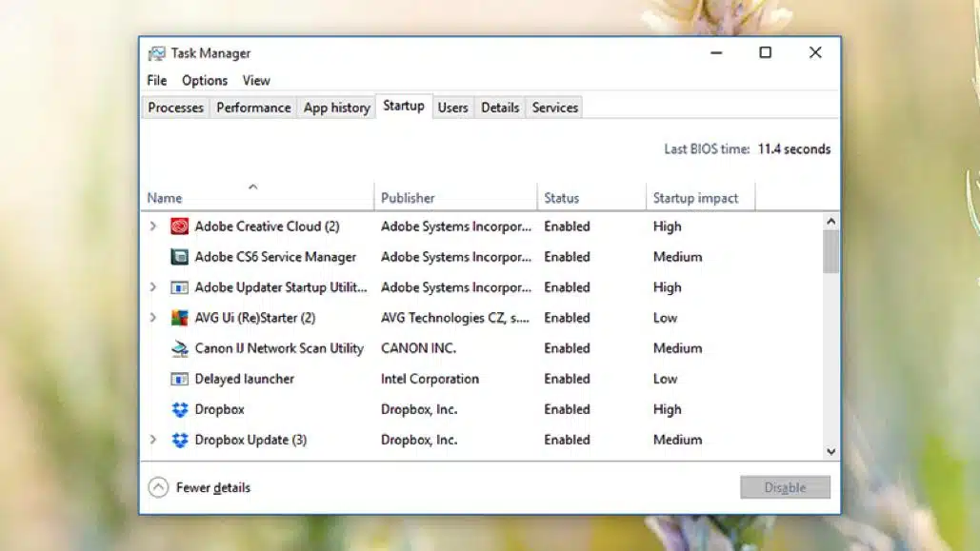Click the AVG Ui (Re)Starter icon
This screenshot has width=980, height=551.
click(x=180, y=318)
